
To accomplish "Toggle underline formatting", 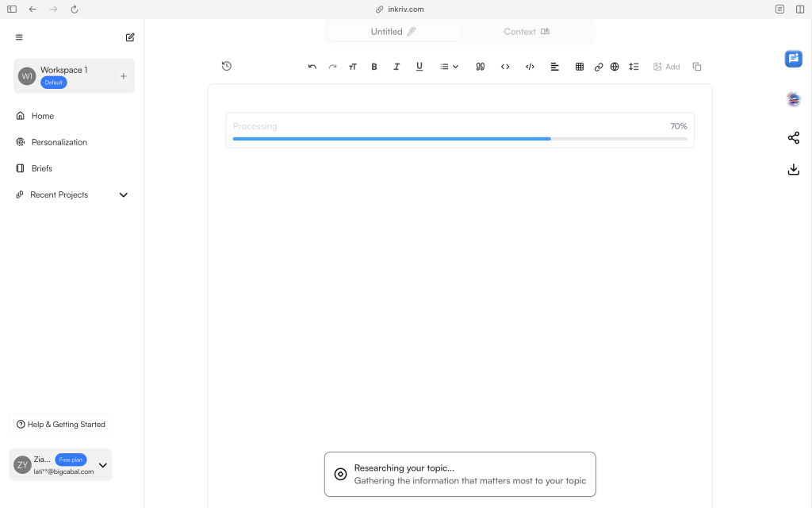I will tap(419, 67).
